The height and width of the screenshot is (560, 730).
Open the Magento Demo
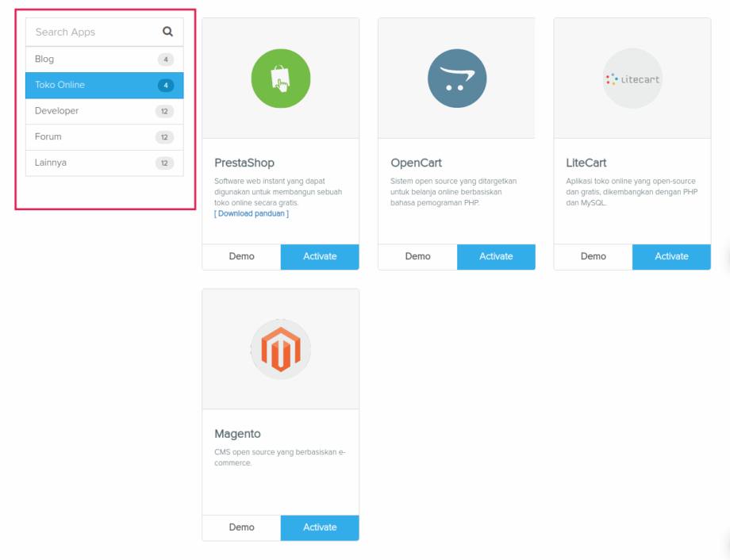241,527
